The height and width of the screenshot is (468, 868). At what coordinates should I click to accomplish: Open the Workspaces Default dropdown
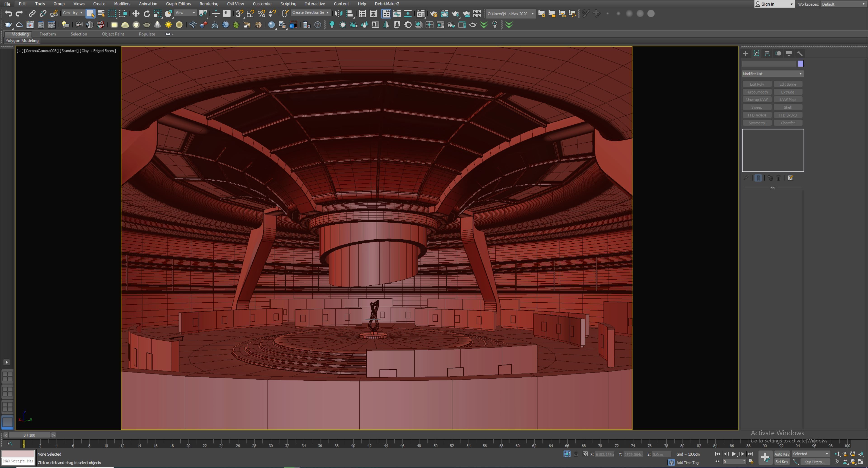(x=843, y=4)
